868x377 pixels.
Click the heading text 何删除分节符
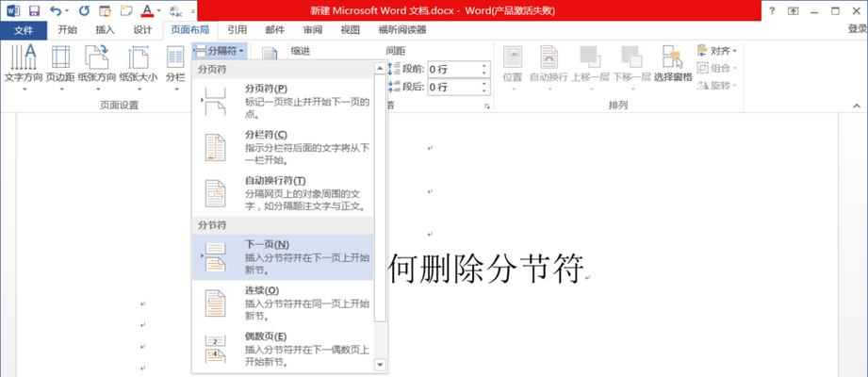coord(486,268)
